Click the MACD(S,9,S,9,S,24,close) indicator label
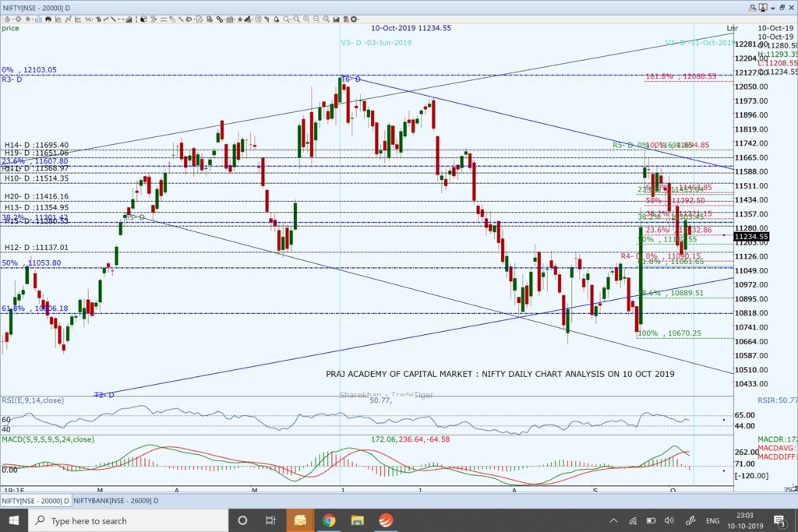The image size is (798, 532). point(48,439)
